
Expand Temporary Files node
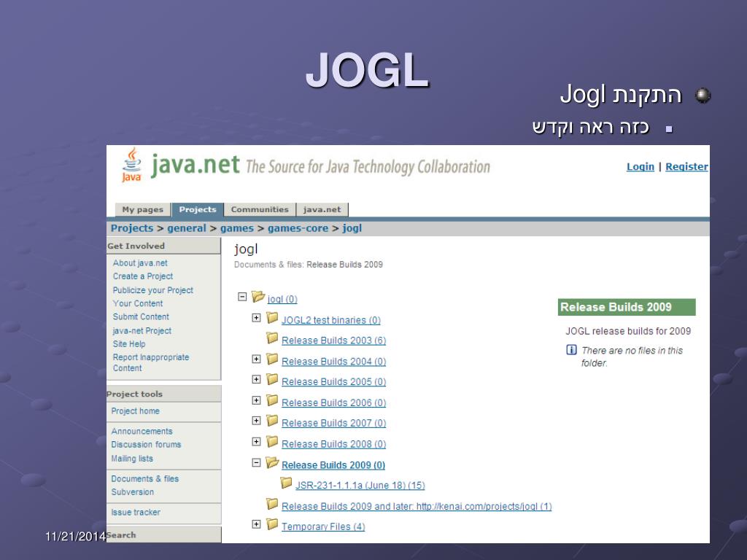click(x=256, y=524)
